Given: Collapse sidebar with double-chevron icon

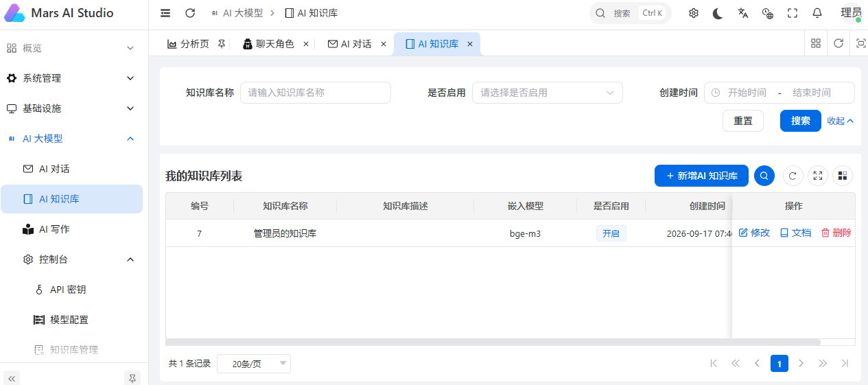Looking at the screenshot, I should pyautogui.click(x=12, y=378).
